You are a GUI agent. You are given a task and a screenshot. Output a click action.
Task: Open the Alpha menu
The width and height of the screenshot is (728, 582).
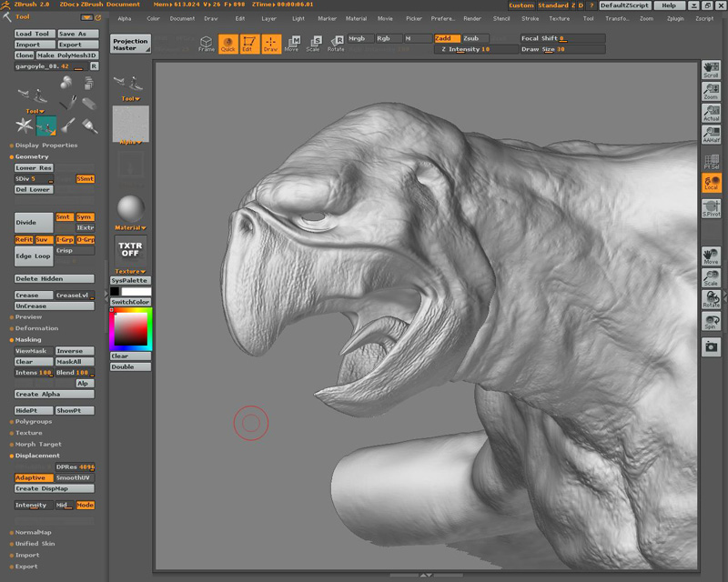pos(125,18)
